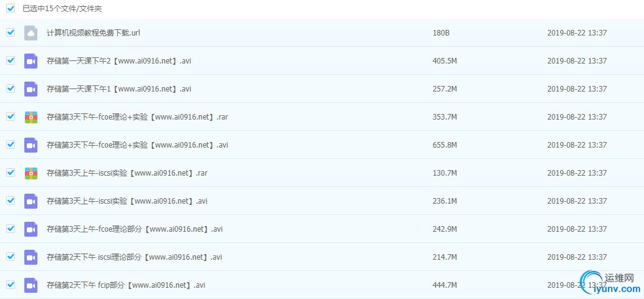Click the size value 130.7M

click(x=445, y=173)
